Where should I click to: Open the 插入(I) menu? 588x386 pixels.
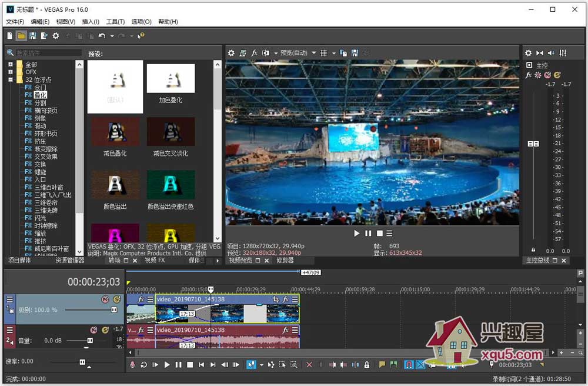point(91,22)
